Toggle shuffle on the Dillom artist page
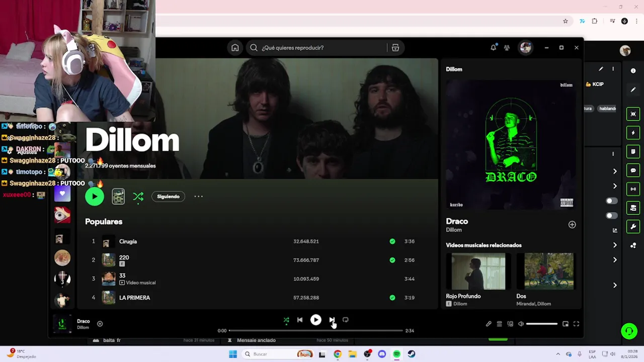This screenshot has width=644, height=362. tap(138, 197)
